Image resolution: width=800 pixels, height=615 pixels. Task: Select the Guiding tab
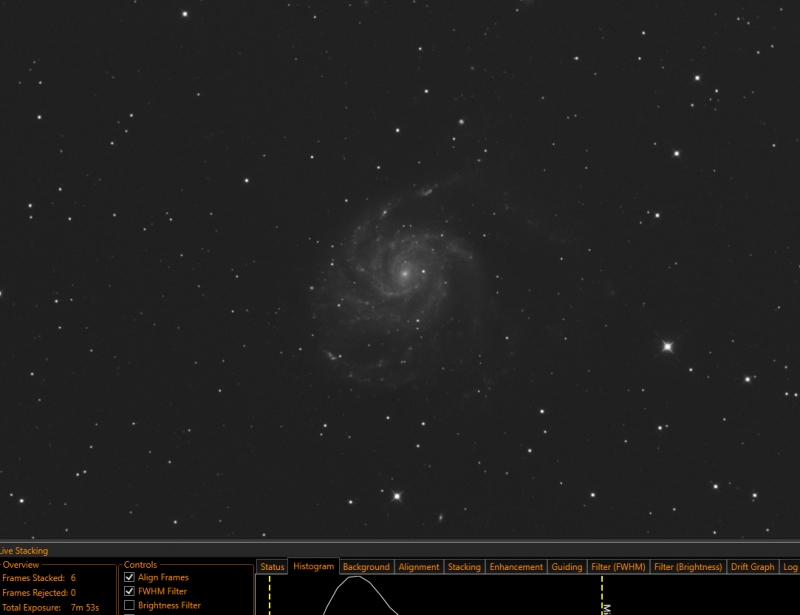pyautogui.click(x=567, y=567)
